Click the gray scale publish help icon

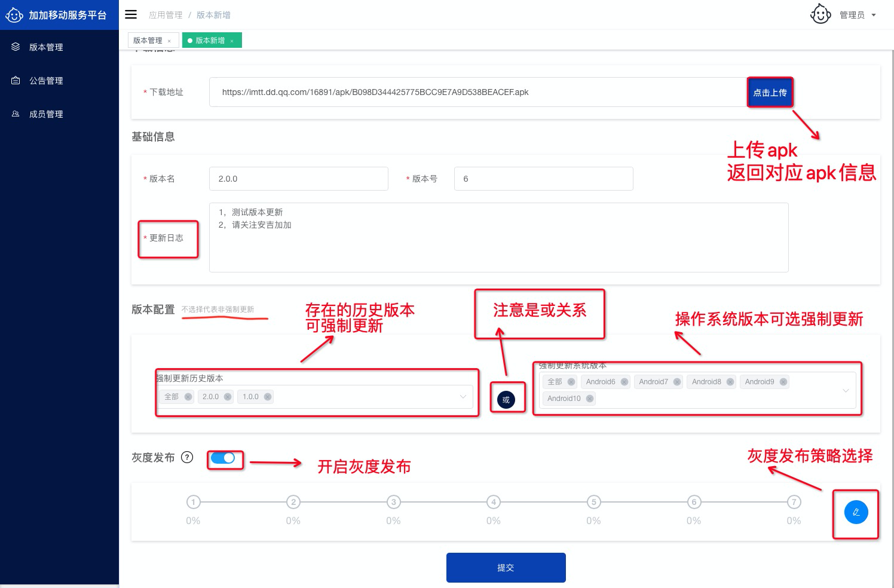[187, 457]
